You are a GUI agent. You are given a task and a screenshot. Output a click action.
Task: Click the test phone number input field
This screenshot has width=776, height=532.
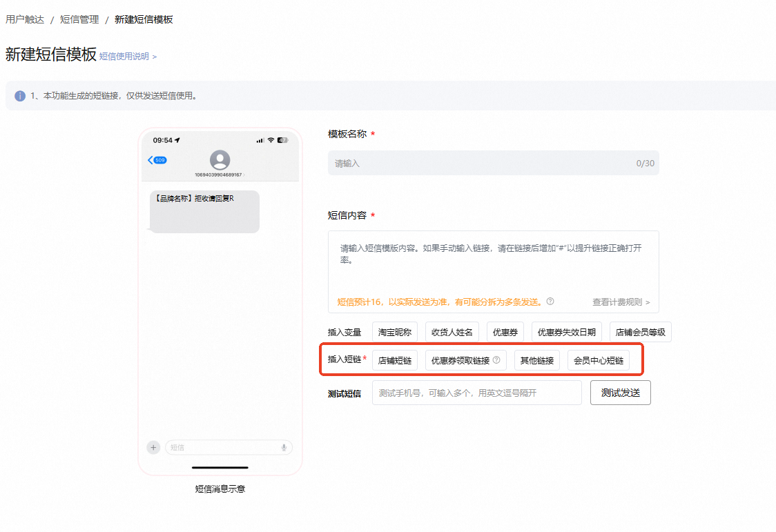click(x=477, y=393)
